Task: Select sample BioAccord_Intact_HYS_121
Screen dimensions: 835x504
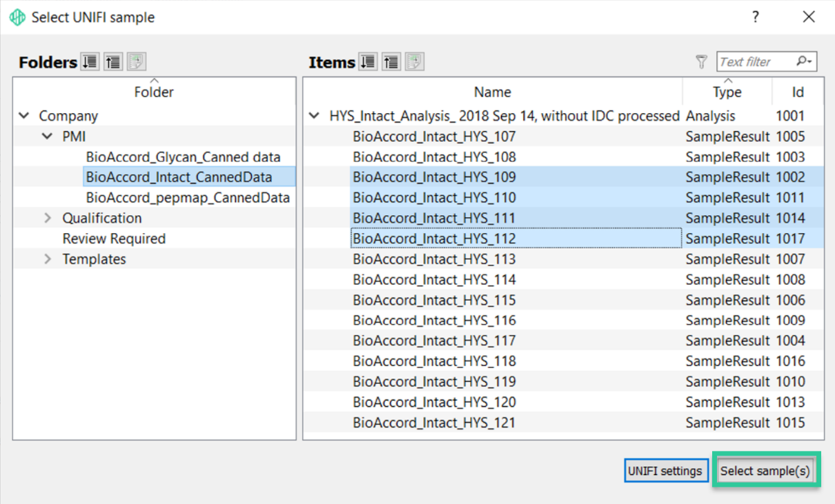Action: pyautogui.click(x=434, y=423)
